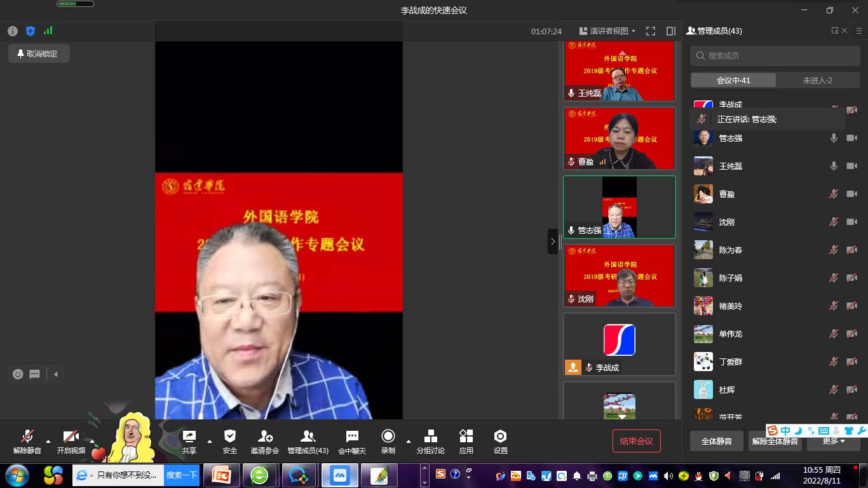Toggle microphone for member 管志强
This screenshot has width=868, height=488.
click(834, 138)
